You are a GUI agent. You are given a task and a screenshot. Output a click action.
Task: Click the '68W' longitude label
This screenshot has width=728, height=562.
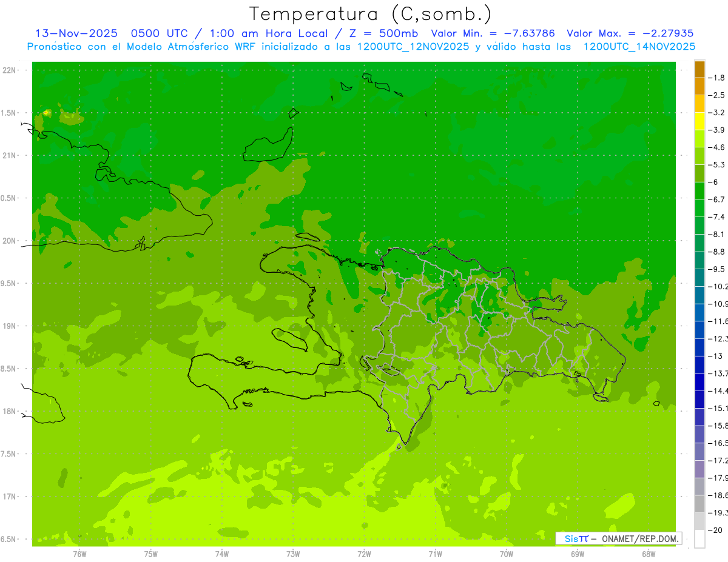click(649, 554)
